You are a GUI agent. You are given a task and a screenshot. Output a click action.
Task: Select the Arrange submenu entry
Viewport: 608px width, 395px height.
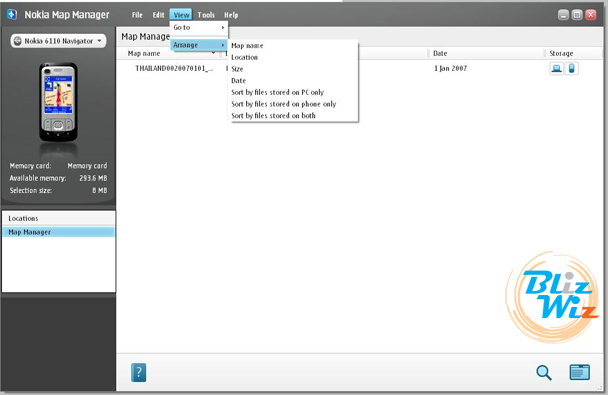click(x=199, y=45)
